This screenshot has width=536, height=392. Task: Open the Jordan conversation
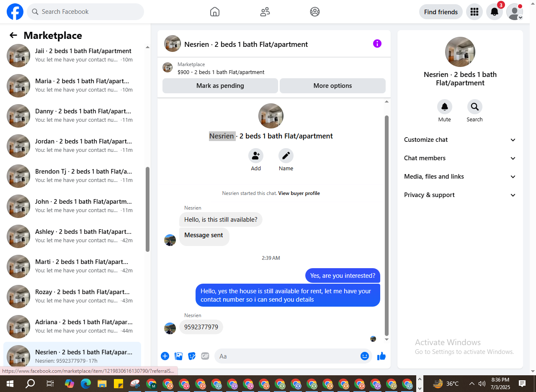[x=72, y=146]
